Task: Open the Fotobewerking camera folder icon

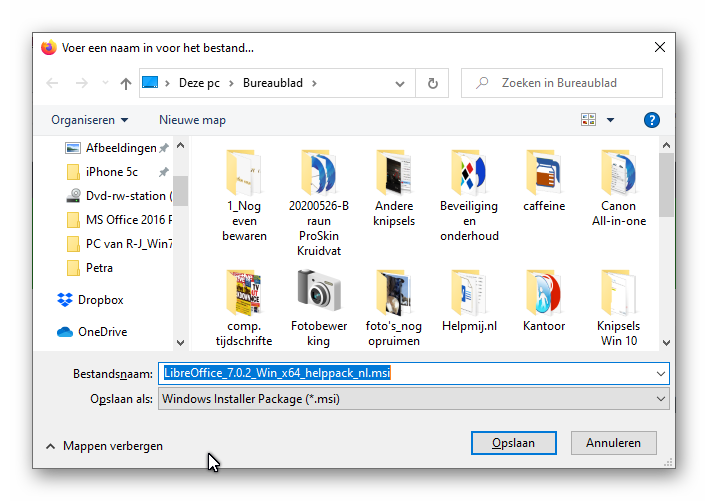Action: [x=320, y=290]
